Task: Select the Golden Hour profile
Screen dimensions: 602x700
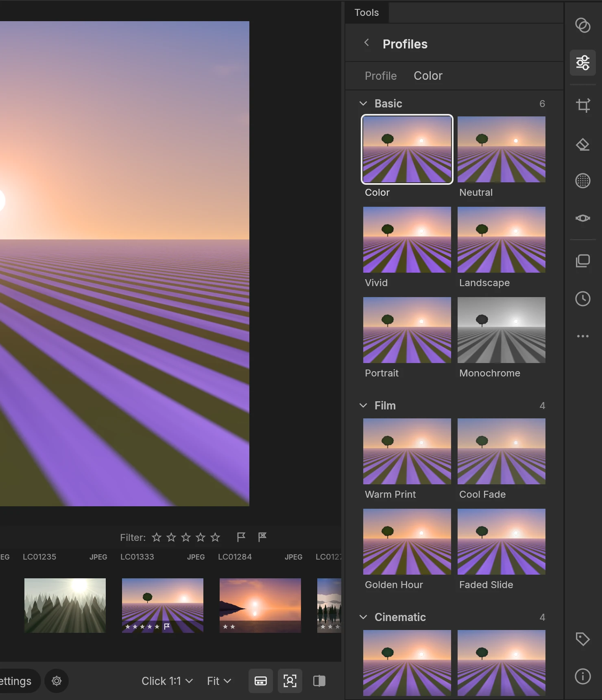Action: 407,542
